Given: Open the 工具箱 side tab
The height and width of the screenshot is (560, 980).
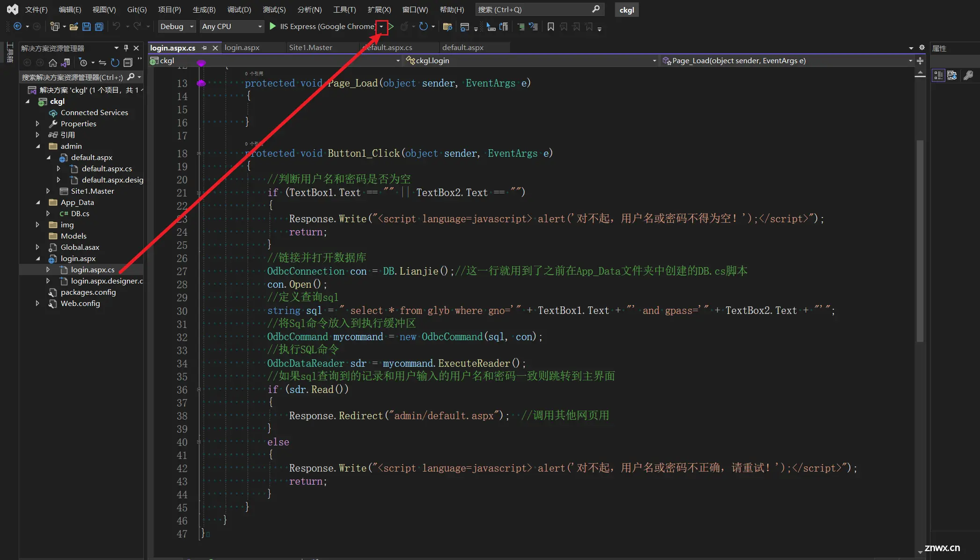Looking at the screenshot, I should tap(9, 52).
